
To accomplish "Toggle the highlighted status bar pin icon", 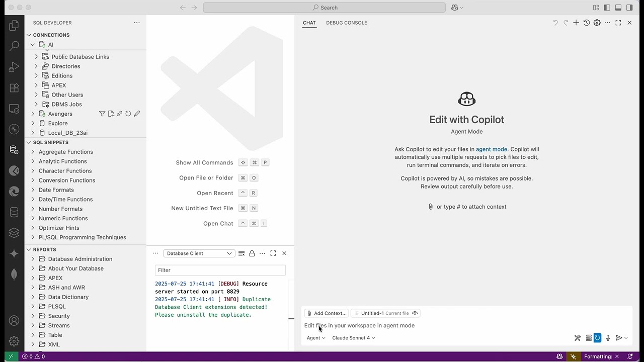I will tap(573, 356).
